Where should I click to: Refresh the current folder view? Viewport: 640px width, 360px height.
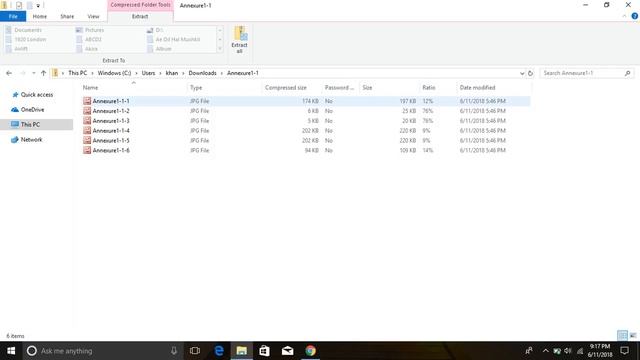(x=530, y=73)
